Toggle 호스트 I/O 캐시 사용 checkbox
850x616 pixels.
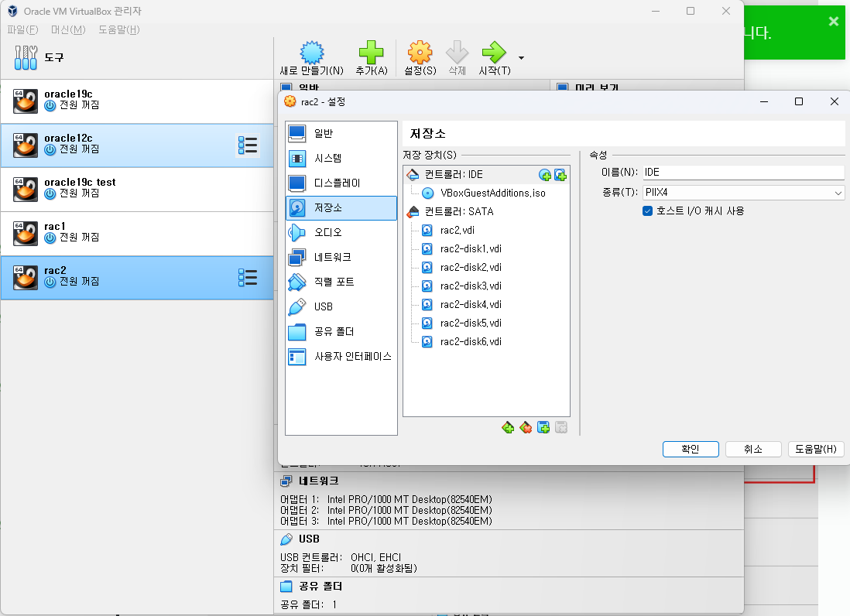pos(647,210)
